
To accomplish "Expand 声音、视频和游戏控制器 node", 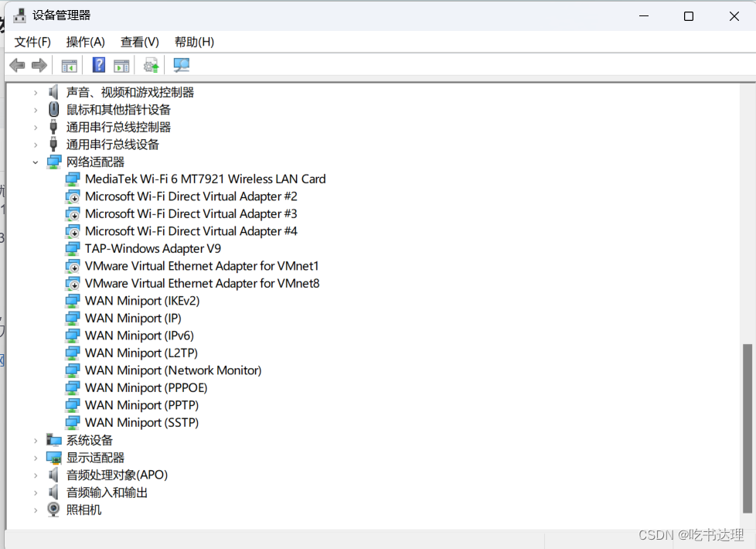I will click(36, 93).
